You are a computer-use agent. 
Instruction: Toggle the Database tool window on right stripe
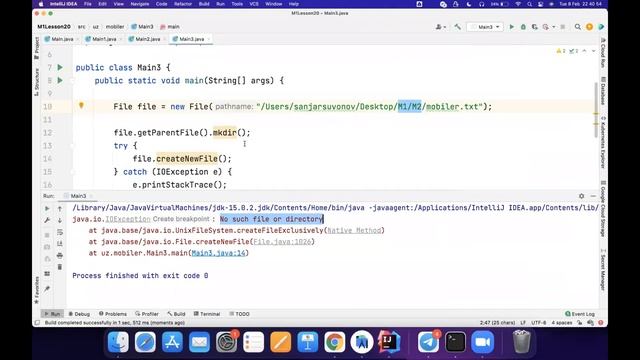[x=603, y=90]
